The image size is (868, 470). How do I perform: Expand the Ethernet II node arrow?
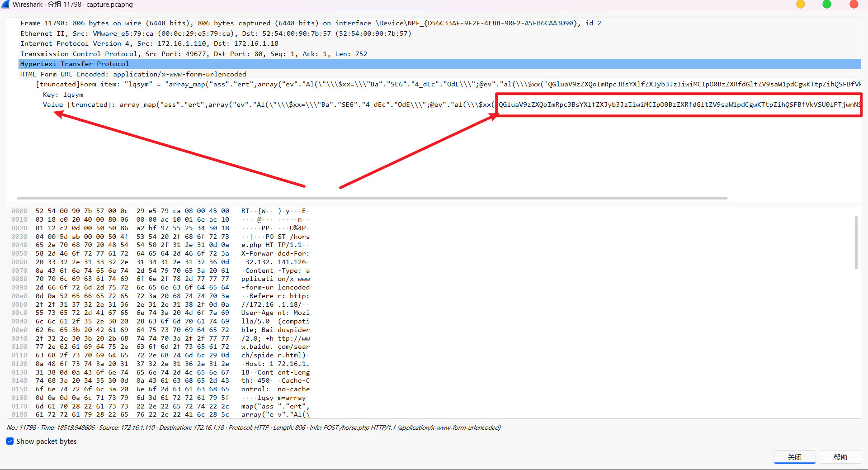tap(14, 33)
